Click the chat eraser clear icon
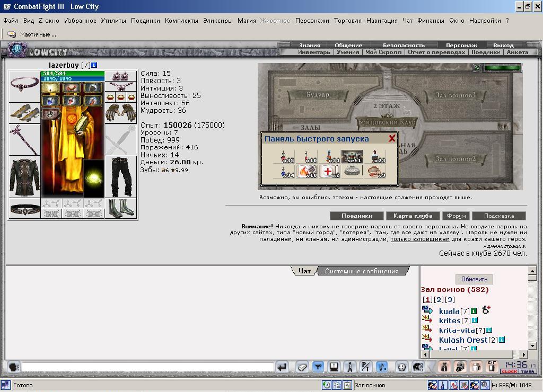This screenshot has height=392, width=543. tap(302, 367)
